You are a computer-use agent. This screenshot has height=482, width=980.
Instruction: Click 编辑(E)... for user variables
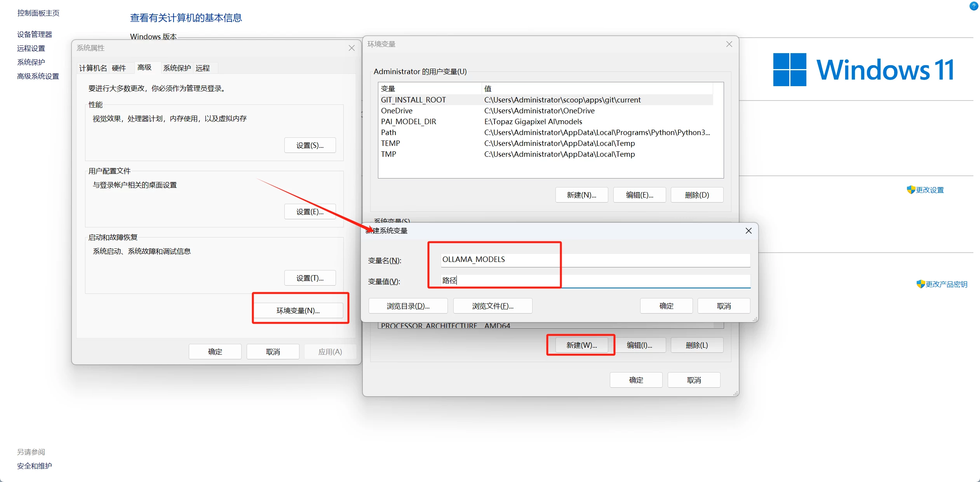point(639,195)
